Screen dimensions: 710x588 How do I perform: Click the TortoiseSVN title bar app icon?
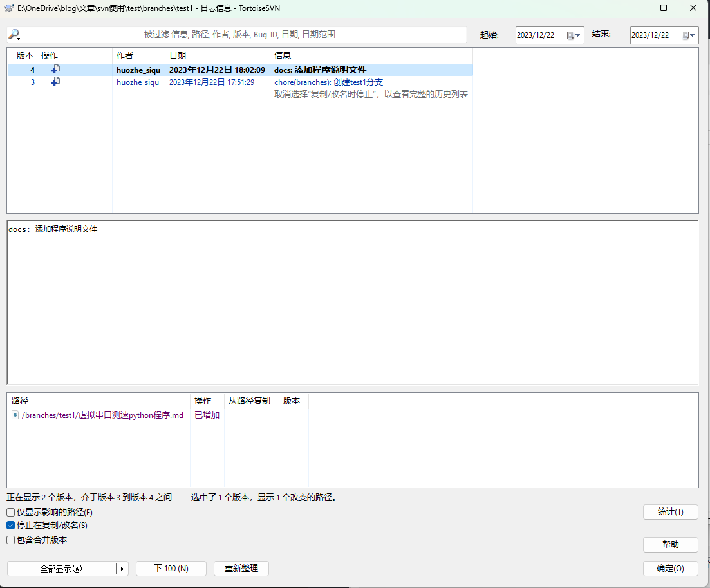point(9,8)
